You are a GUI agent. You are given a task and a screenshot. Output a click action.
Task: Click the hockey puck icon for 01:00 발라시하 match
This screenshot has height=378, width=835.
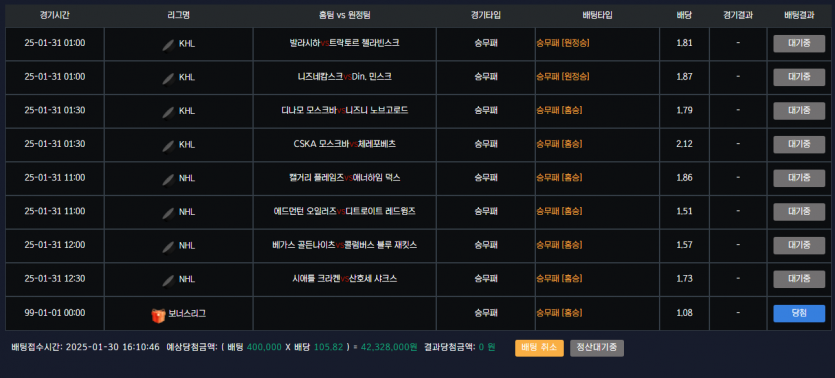169,44
